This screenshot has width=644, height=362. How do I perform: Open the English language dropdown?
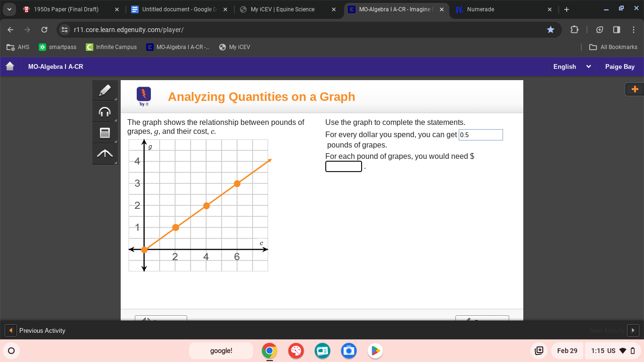pos(571,66)
